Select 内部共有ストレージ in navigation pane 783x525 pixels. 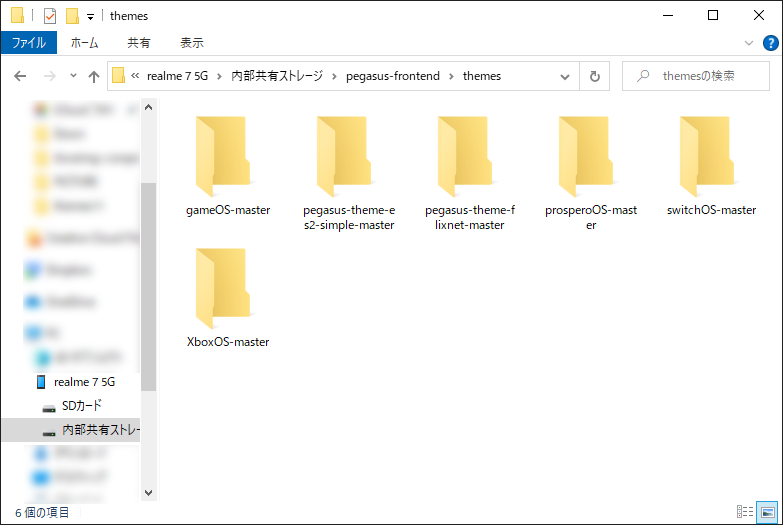[x=100, y=430]
